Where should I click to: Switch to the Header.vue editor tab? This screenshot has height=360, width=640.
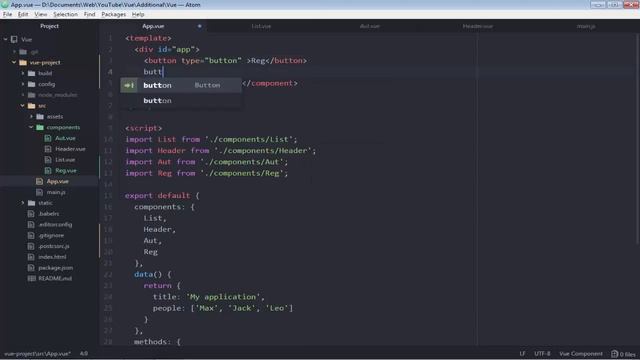(x=478, y=26)
